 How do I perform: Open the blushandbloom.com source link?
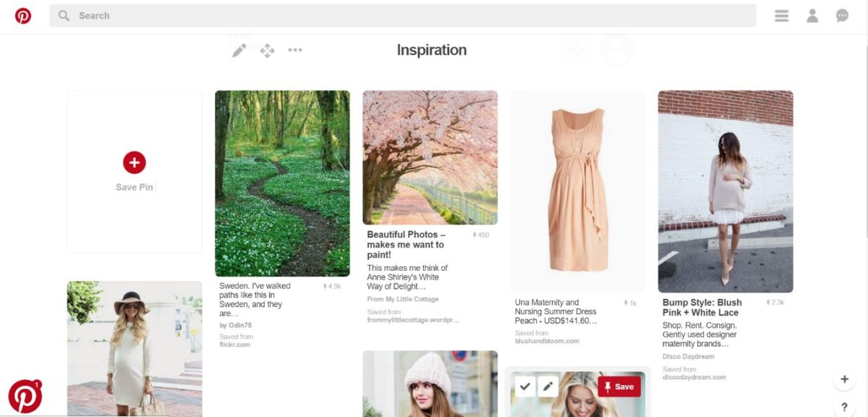pyautogui.click(x=546, y=341)
